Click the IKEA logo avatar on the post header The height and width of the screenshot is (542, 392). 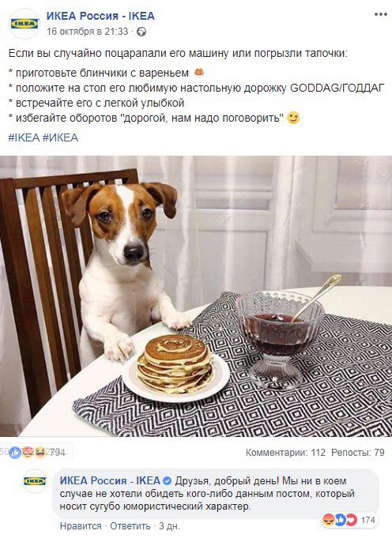tap(24, 24)
